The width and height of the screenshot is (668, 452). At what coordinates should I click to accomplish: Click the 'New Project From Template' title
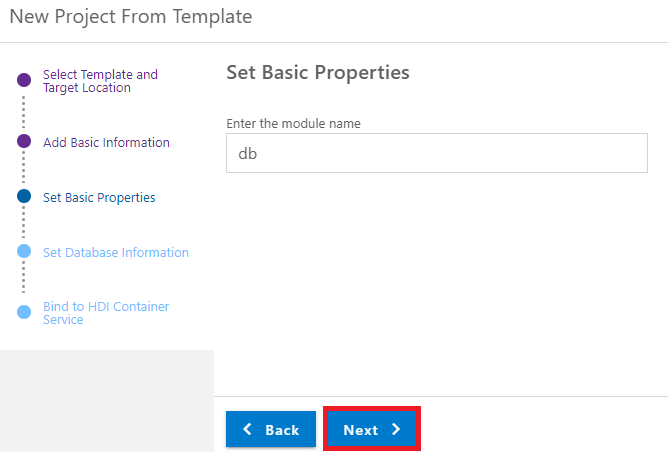(x=131, y=17)
